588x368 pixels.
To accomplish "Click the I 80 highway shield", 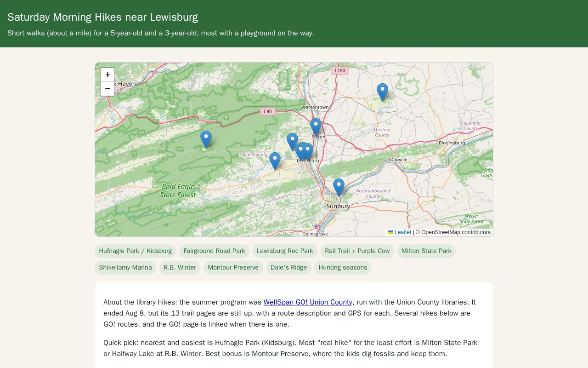I will tap(267, 111).
